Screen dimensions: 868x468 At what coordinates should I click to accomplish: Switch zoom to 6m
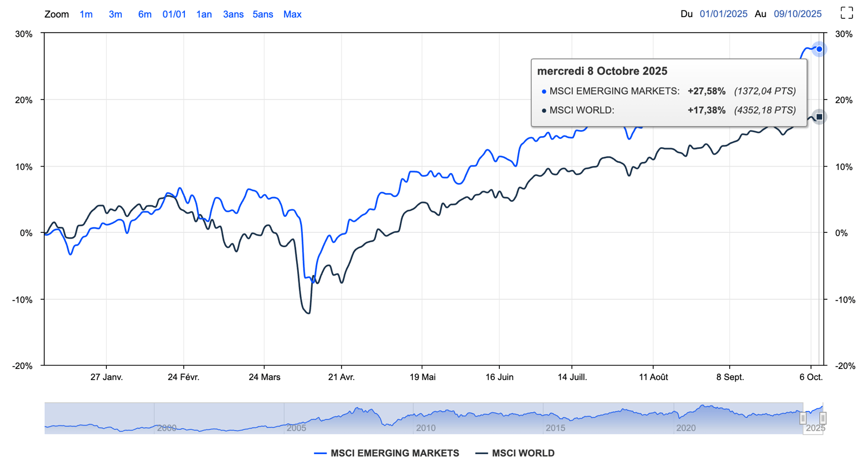click(144, 14)
